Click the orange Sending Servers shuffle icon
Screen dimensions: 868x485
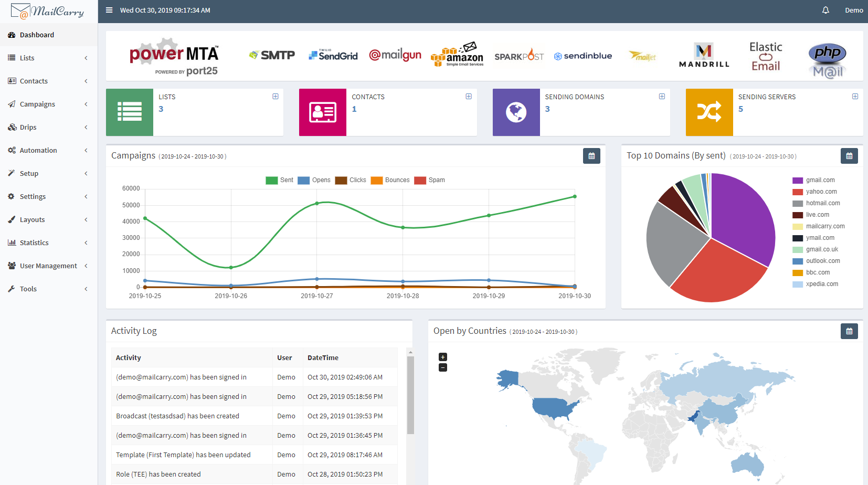click(709, 112)
